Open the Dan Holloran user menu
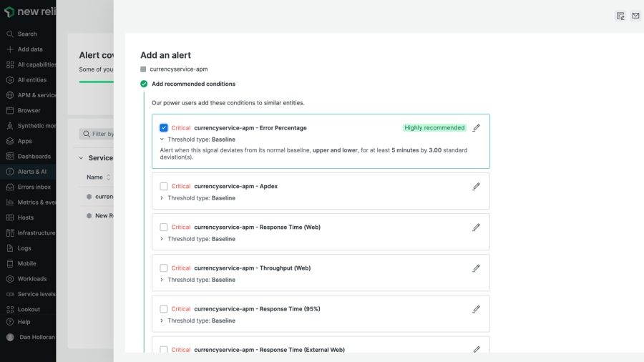644x362 pixels. tap(36, 337)
